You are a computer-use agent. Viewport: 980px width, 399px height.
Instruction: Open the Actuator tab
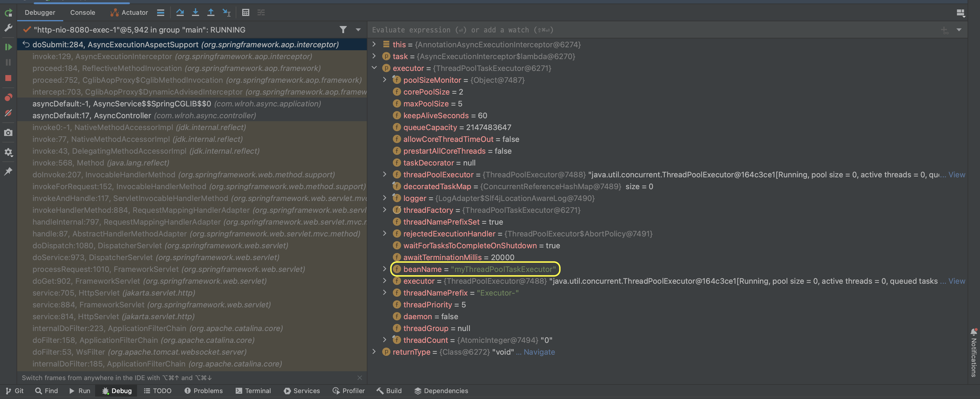click(x=129, y=13)
